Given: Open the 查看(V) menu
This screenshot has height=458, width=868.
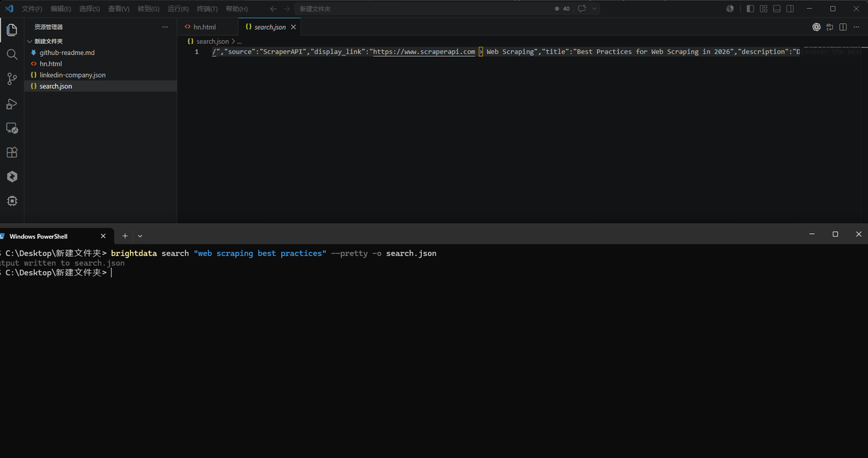Looking at the screenshot, I should point(119,9).
